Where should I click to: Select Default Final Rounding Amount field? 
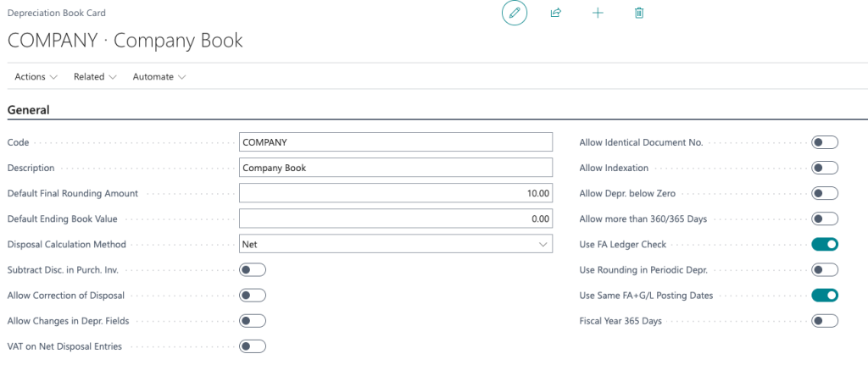(x=396, y=193)
